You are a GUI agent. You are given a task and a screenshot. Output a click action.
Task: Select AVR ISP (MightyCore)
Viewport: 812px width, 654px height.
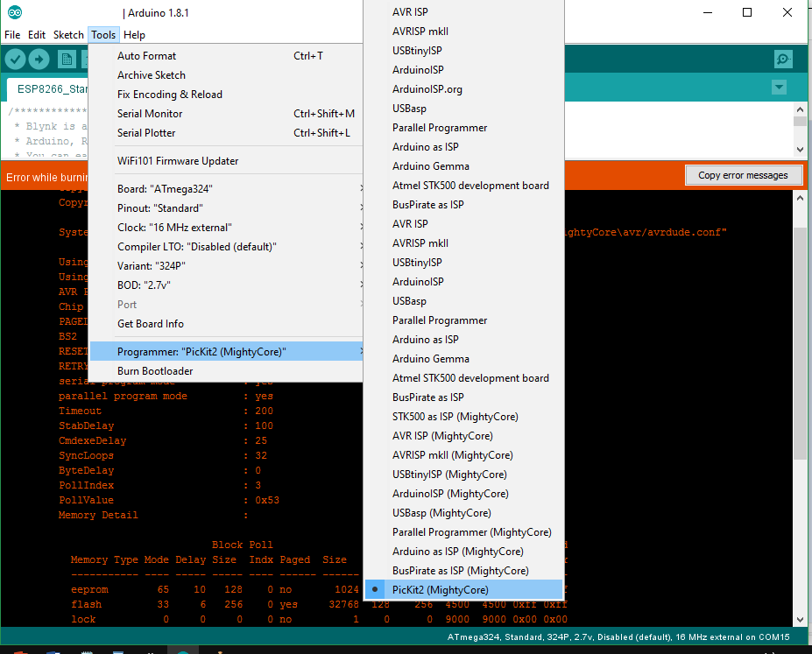point(463,436)
